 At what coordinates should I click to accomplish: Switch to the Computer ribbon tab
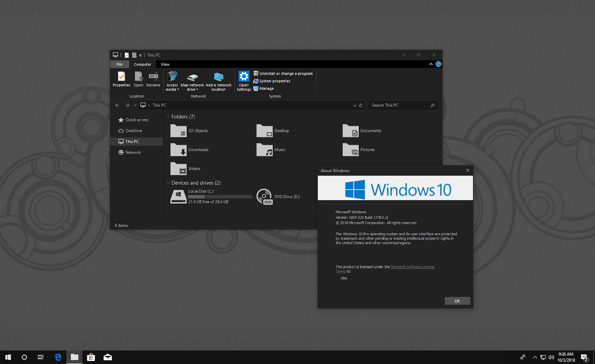tap(142, 64)
